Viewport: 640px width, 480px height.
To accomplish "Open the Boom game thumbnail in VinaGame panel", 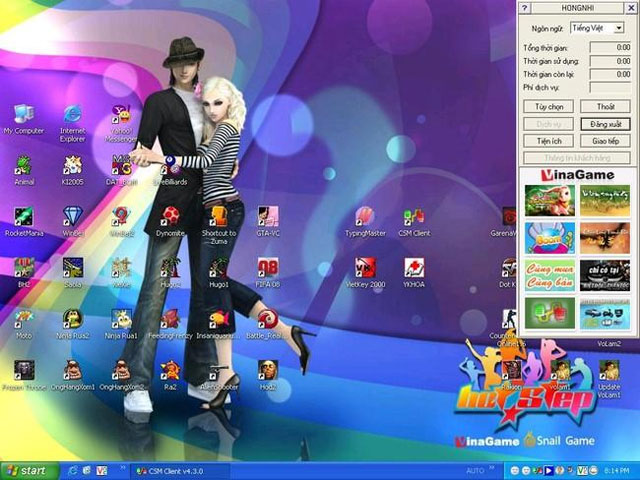I will 549,238.
